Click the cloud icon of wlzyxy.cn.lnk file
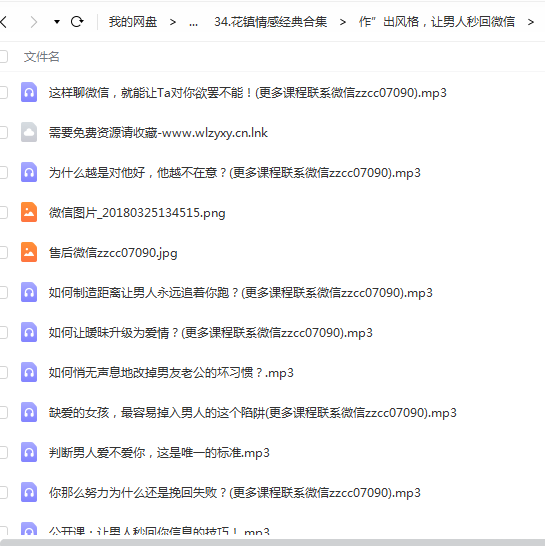The image size is (545, 546). click(x=29, y=132)
